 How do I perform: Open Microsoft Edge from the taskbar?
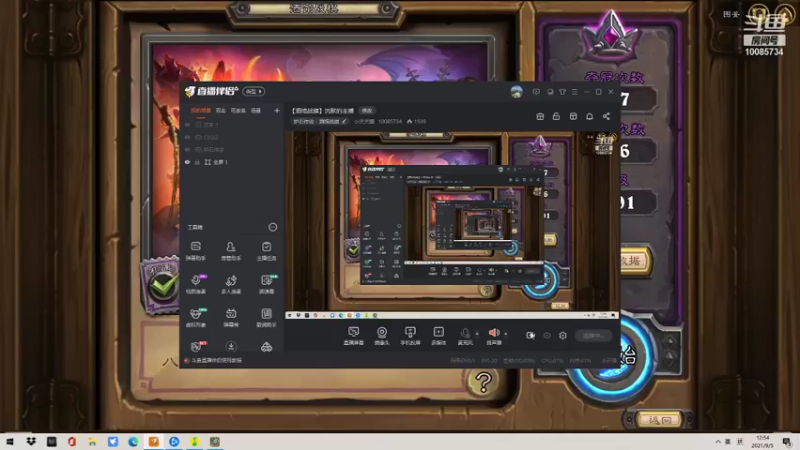[x=133, y=441]
